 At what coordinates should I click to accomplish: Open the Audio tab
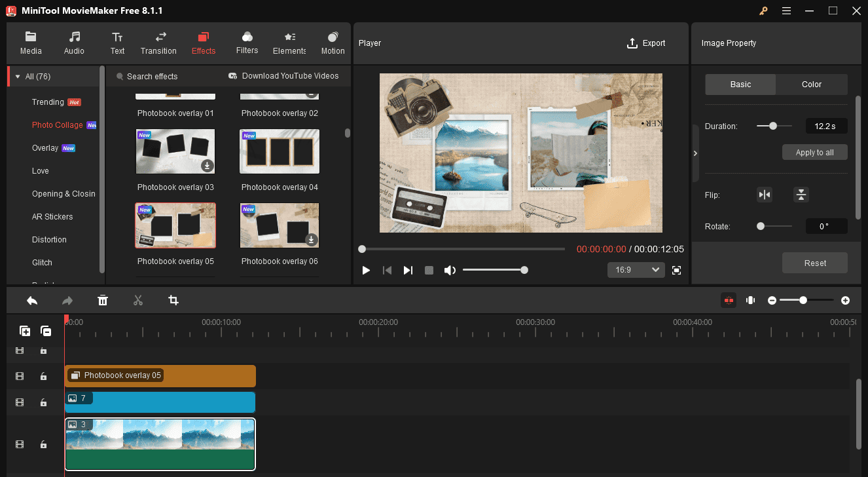74,43
